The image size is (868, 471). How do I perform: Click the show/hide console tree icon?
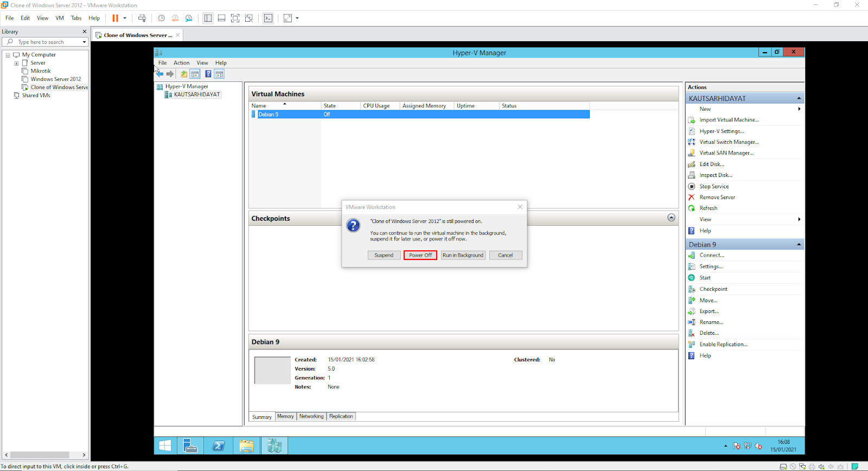tap(195, 74)
